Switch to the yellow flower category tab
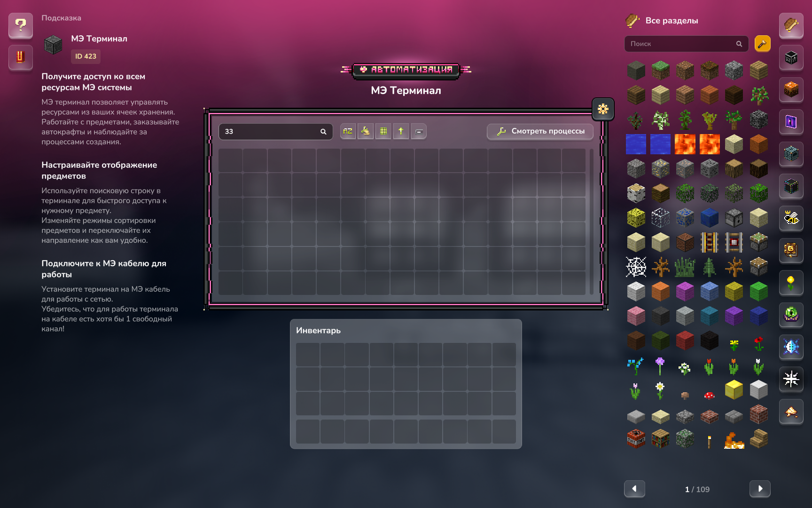 click(791, 282)
